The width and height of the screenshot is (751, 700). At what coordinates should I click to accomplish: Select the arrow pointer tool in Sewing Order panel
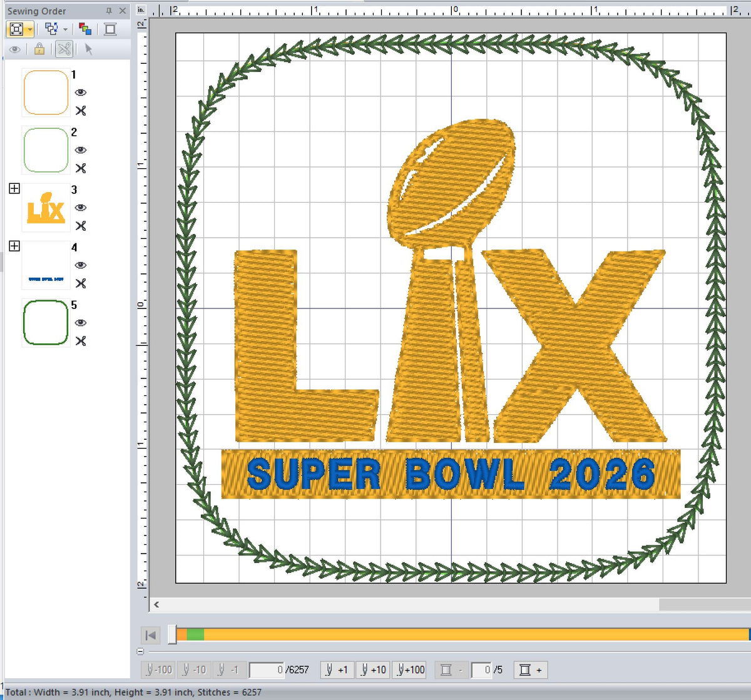[x=88, y=49]
